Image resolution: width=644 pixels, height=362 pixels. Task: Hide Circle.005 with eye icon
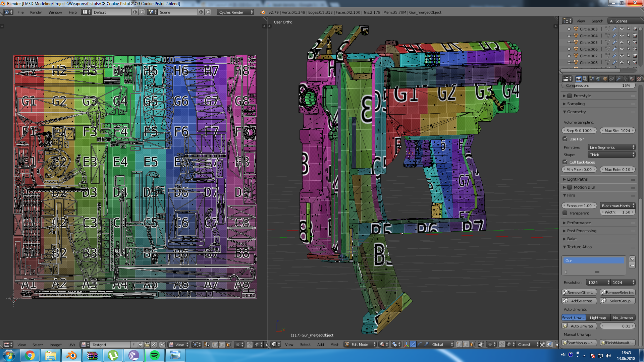pyautogui.click(x=622, y=43)
